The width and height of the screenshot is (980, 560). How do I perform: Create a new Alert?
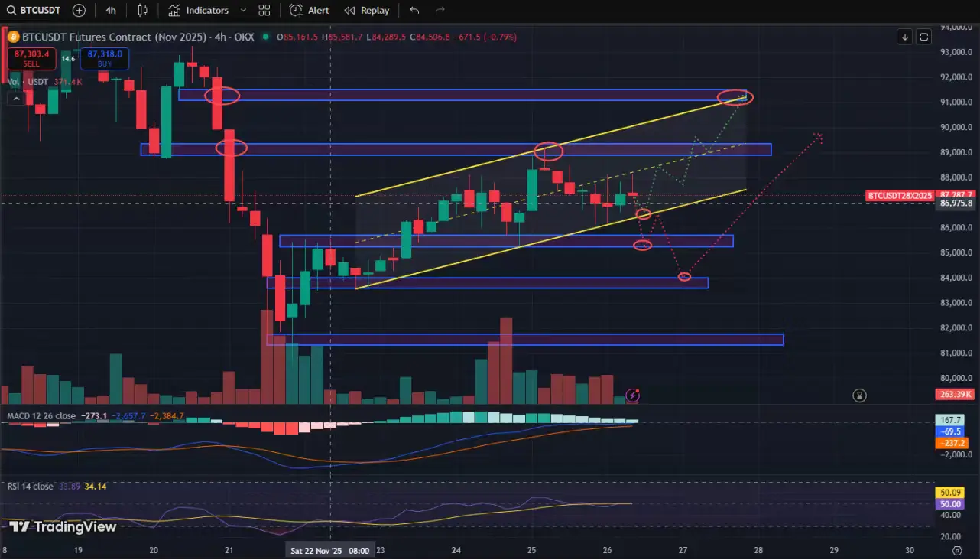pos(310,11)
